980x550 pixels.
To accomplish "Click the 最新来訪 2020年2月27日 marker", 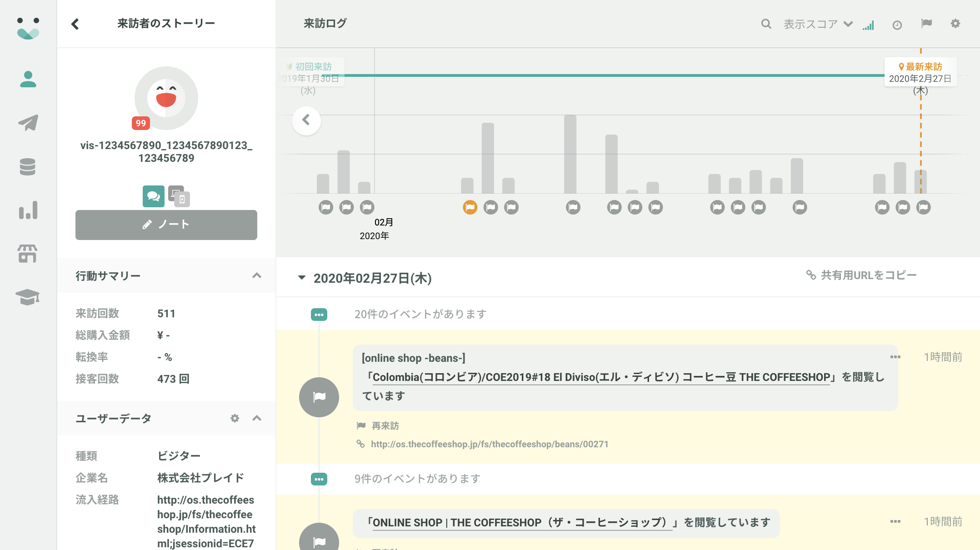I will coord(920,72).
